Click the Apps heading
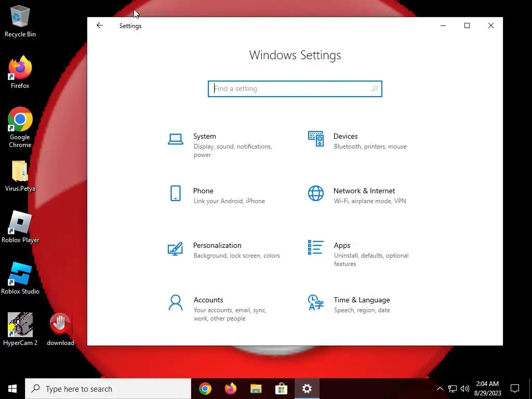Screen dimensions: 532x399 342,245
